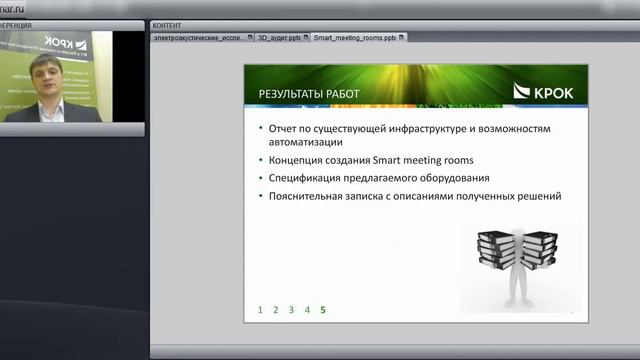The image size is (640, 360).
Task: Click bullet 'Концепция создания Smart meeting rooms'
Action: tap(371, 160)
